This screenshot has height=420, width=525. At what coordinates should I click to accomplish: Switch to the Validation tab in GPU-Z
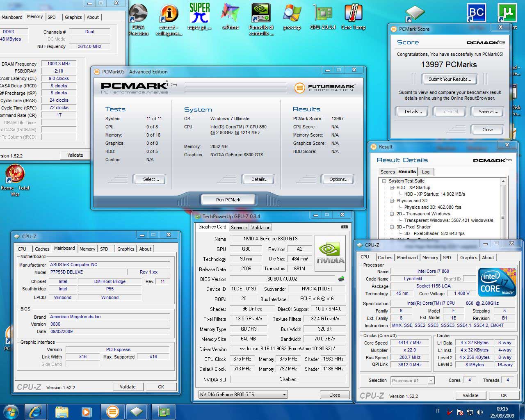(x=261, y=228)
